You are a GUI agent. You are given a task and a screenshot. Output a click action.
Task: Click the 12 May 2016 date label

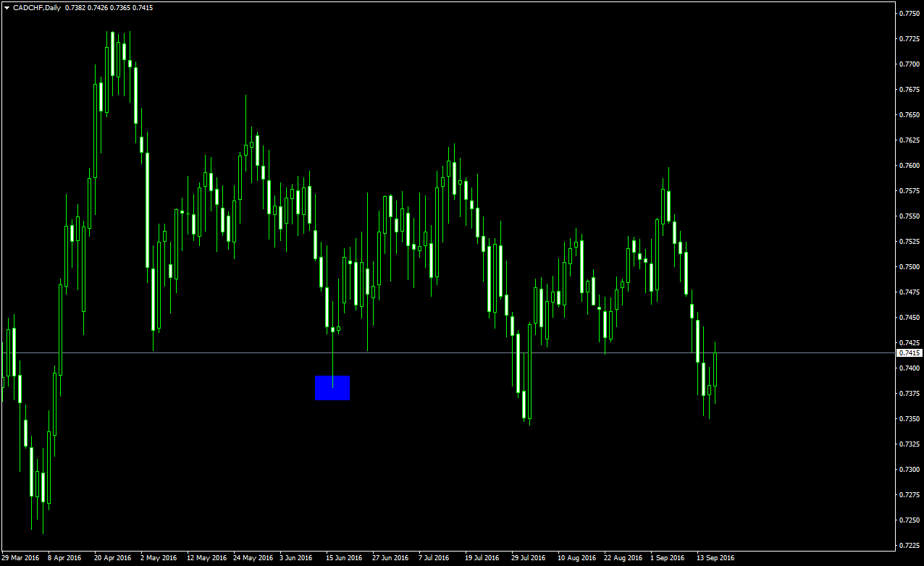click(206, 558)
